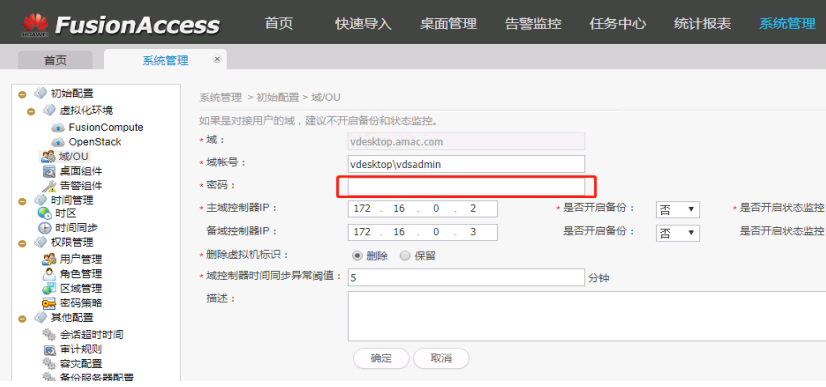This screenshot has height=387, width=826.
Task: Switch to the 首页 page tab
Action: tap(55, 60)
